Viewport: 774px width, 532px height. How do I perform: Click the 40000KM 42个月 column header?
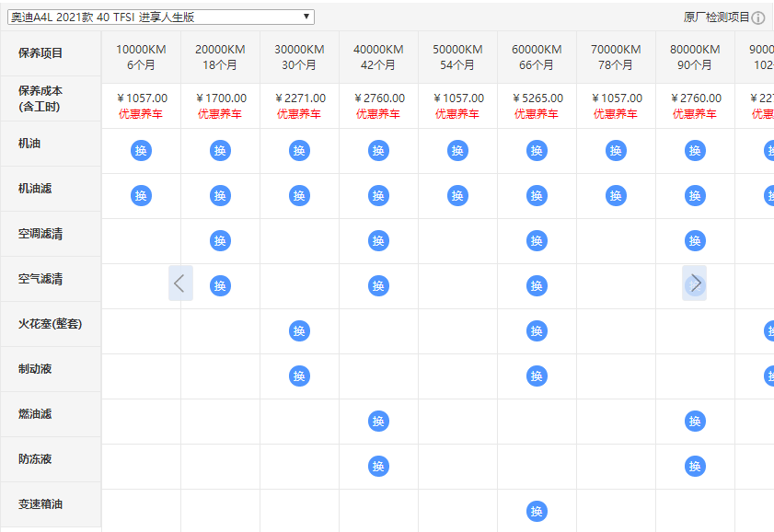pyautogui.click(x=378, y=57)
